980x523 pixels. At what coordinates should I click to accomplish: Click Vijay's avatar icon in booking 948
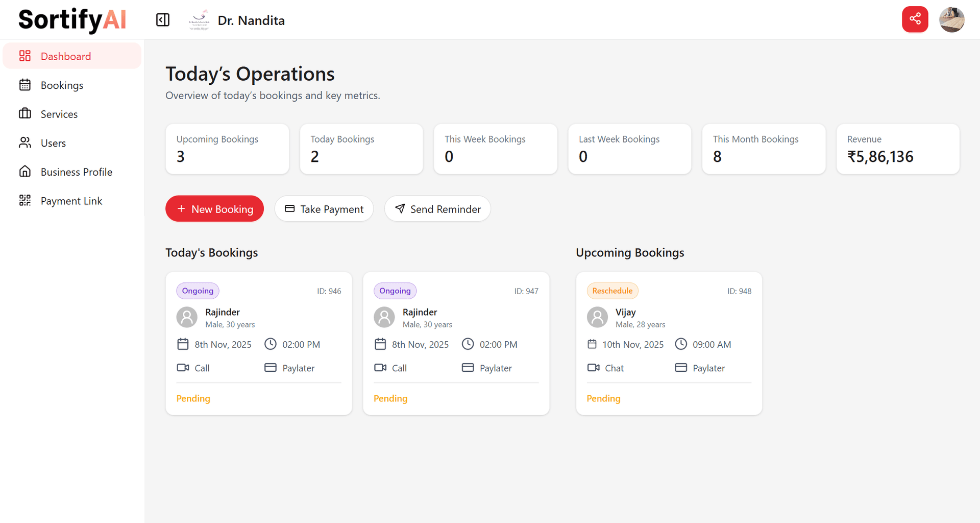tap(597, 317)
